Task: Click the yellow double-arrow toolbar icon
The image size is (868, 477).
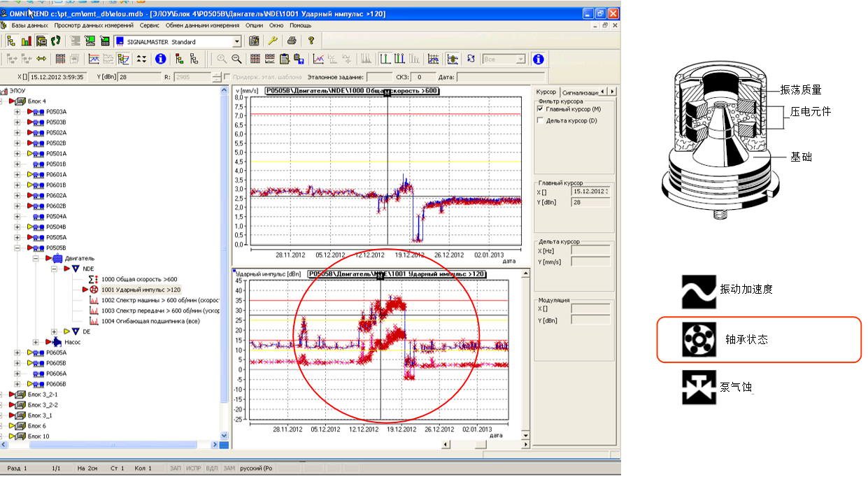Action: 41,59
